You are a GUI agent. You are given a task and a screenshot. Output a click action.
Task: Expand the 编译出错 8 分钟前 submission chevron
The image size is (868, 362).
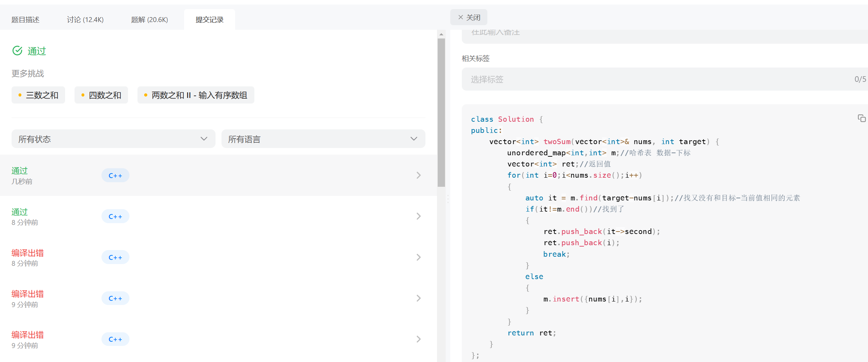tap(418, 257)
